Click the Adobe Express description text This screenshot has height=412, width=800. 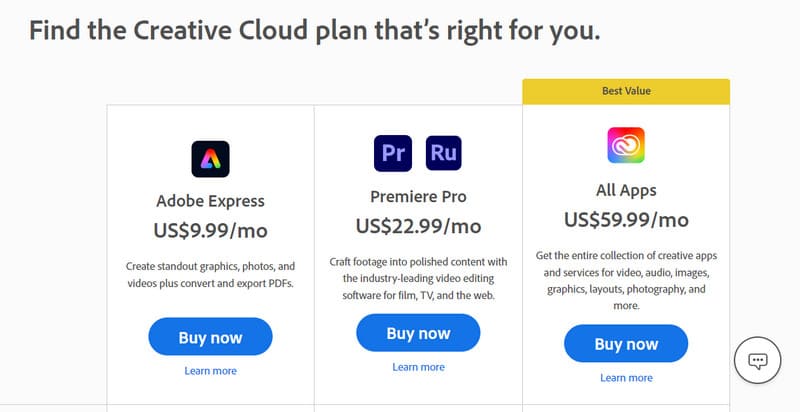(x=210, y=275)
